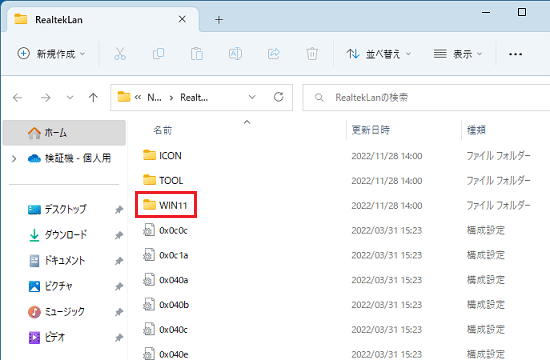Image resolution: width=550 pixels, height=360 pixels.
Task: Expand the 検証機 - 個人用 OneDrive node
Action: (x=14, y=159)
